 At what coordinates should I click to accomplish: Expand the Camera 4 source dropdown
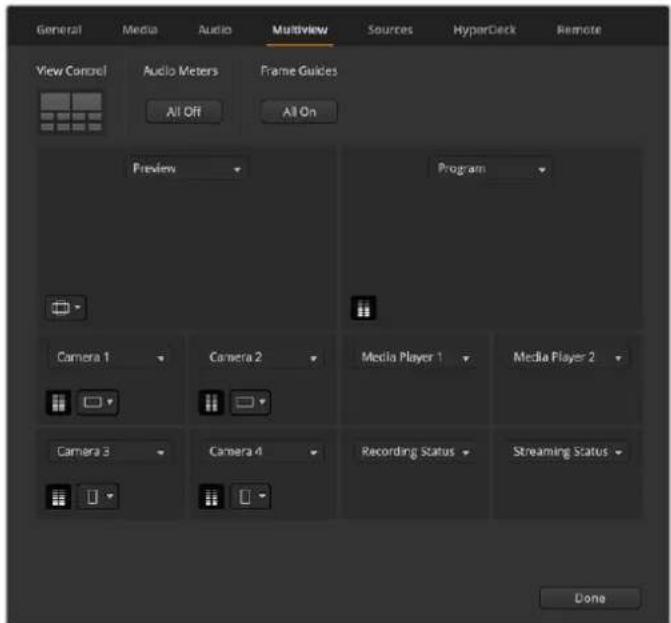[263, 452]
